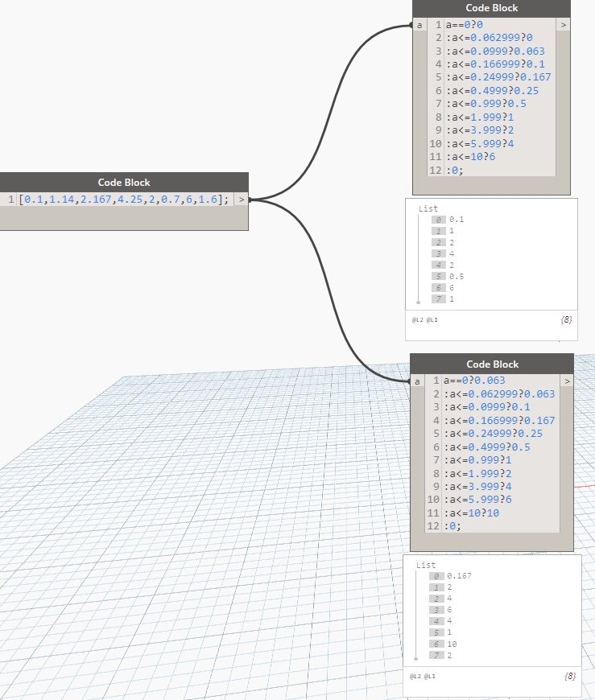The height and width of the screenshot is (700, 595).
Task: Click code line :a<=10?6
Action: 470,157
